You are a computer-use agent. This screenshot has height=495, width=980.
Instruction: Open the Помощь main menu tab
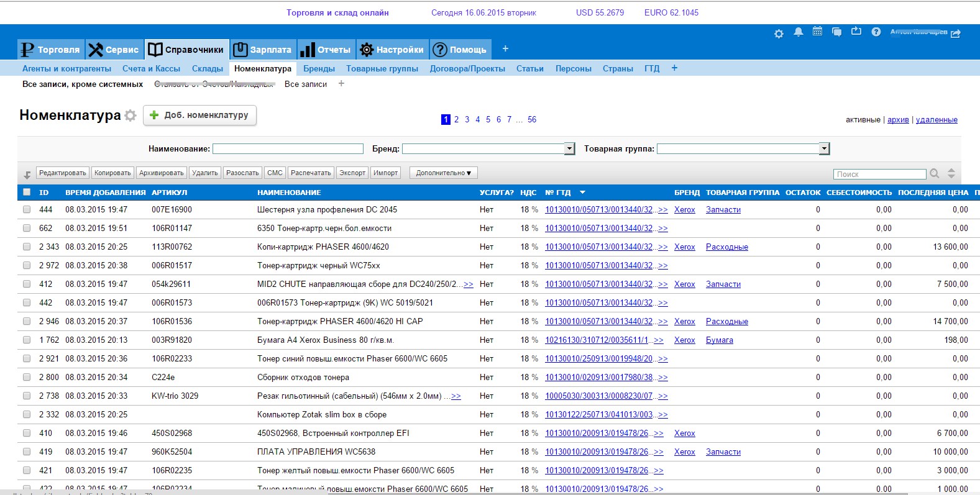point(460,50)
